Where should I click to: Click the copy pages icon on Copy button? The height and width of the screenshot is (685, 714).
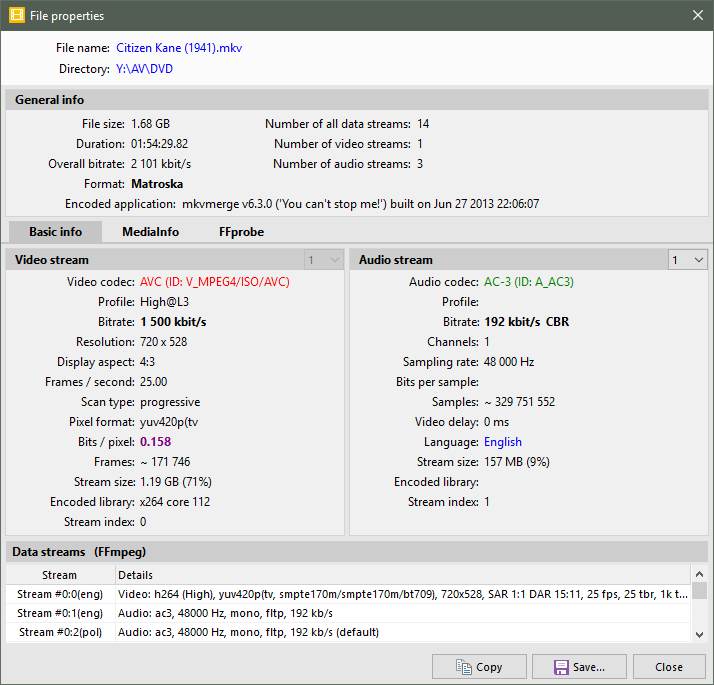click(464, 667)
